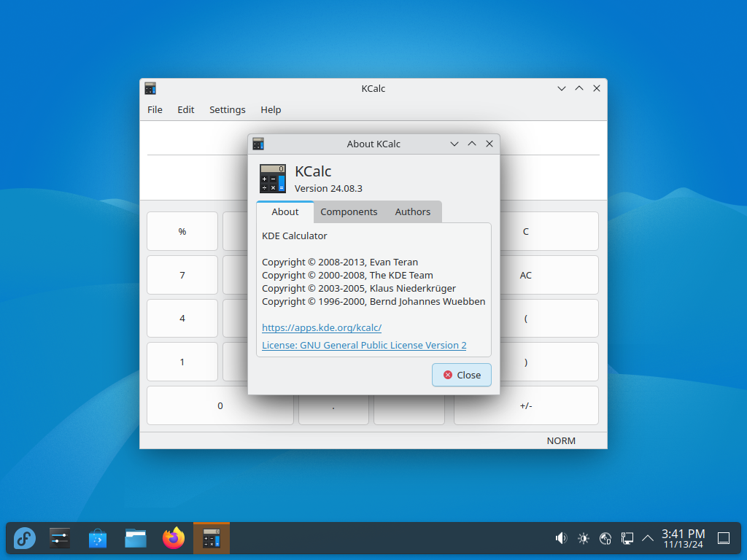Click the About KCalc dialog title icon
Screen dimensions: 747x560
[x=258, y=144]
